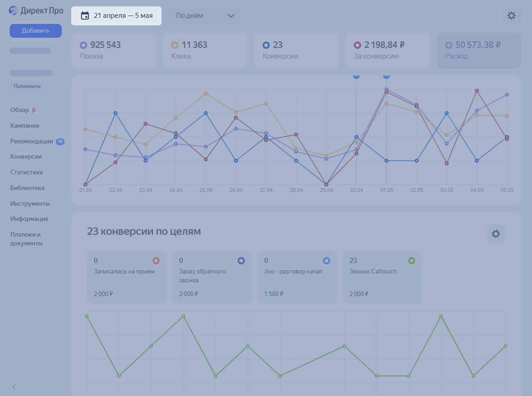Image resolution: width=532 pixels, height=396 pixels.
Task: Enable the Расход metric card
Action: [479, 50]
